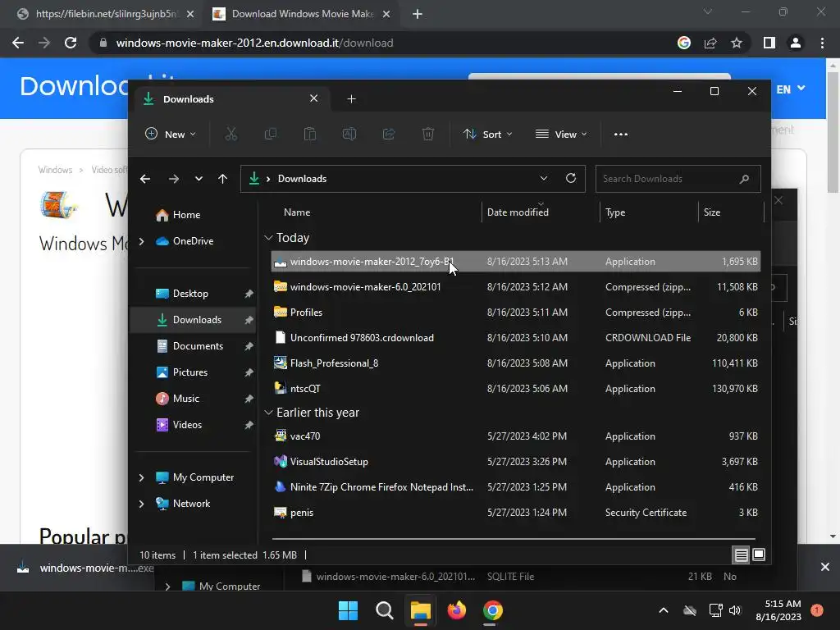The width and height of the screenshot is (840, 630).
Task: Open recent locations dropdown chevron
Action: tap(199, 178)
